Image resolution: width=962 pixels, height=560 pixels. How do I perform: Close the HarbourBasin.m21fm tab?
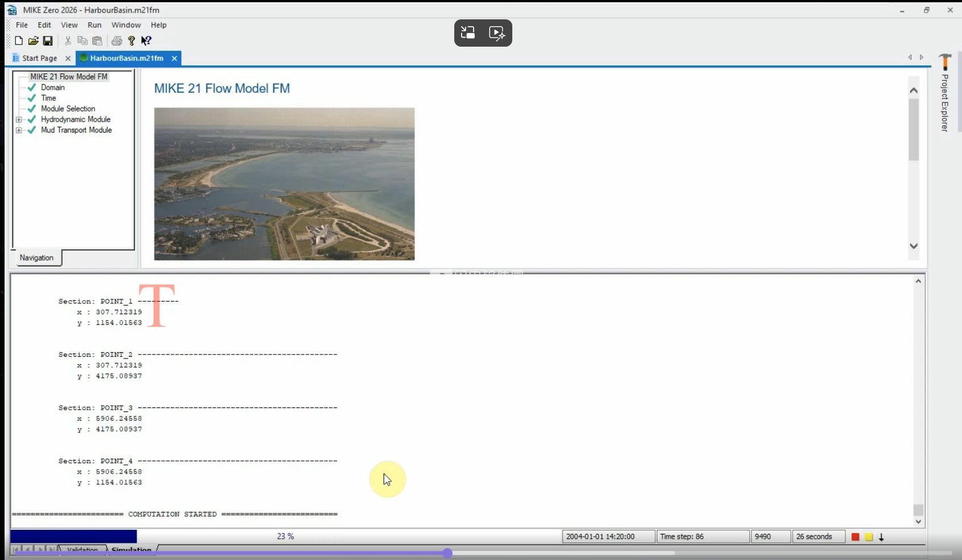[174, 58]
